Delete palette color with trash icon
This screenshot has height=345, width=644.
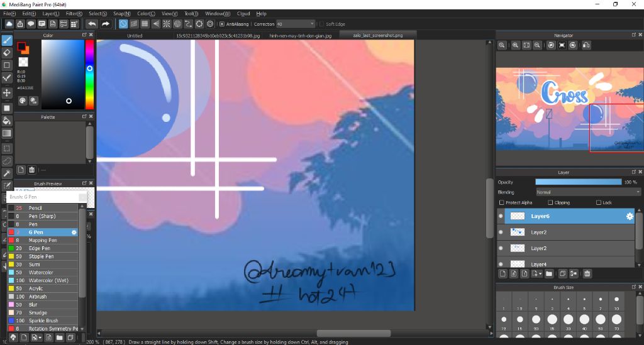coord(31,170)
